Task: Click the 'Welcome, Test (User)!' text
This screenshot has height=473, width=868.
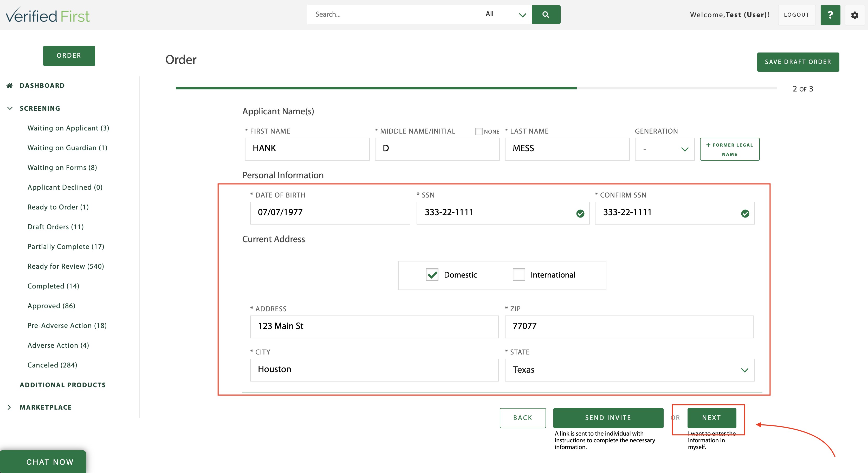Action: click(729, 15)
